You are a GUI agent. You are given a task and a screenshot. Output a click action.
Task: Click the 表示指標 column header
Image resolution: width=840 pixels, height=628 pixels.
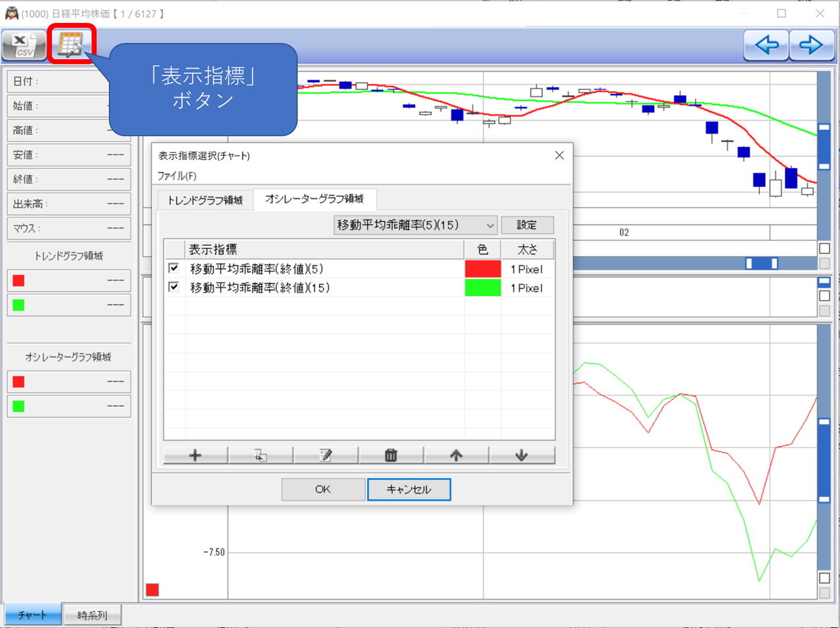point(325,249)
